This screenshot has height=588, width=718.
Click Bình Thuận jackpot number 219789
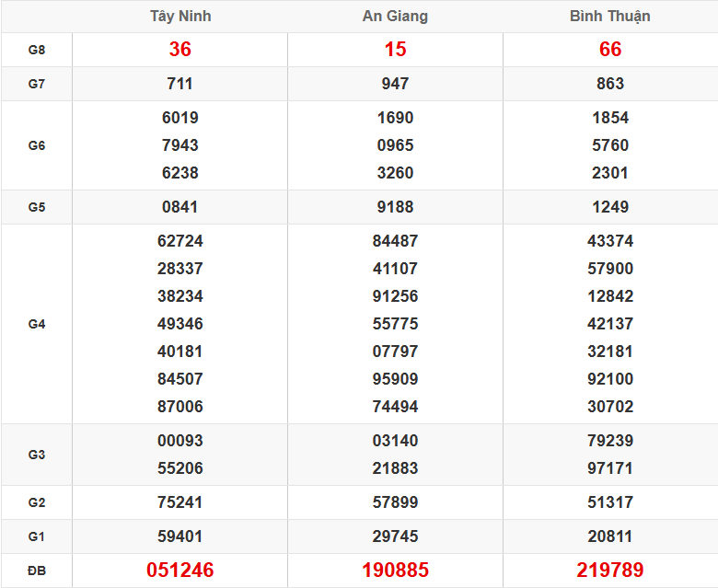[x=609, y=571]
